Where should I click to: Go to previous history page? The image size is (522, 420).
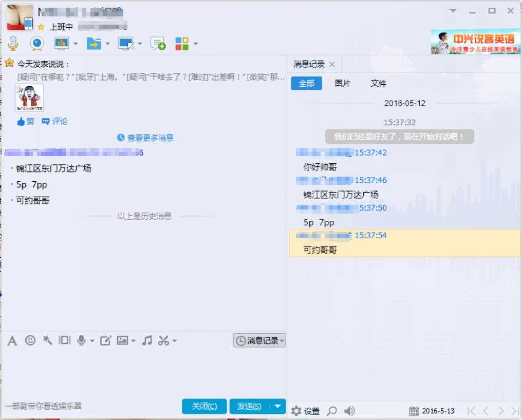[486, 411]
